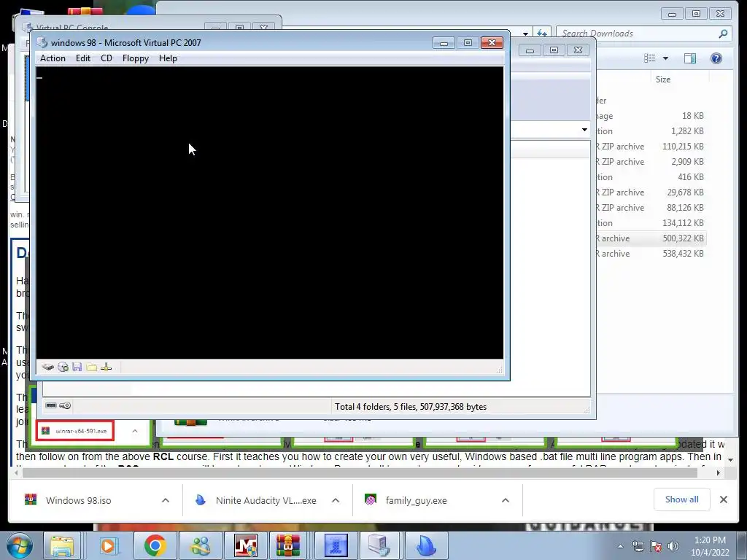The height and width of the screenshot is (560, 747).
Task: Expand the winrar-x64-591.exe download chevron
Action: [135, 431]
